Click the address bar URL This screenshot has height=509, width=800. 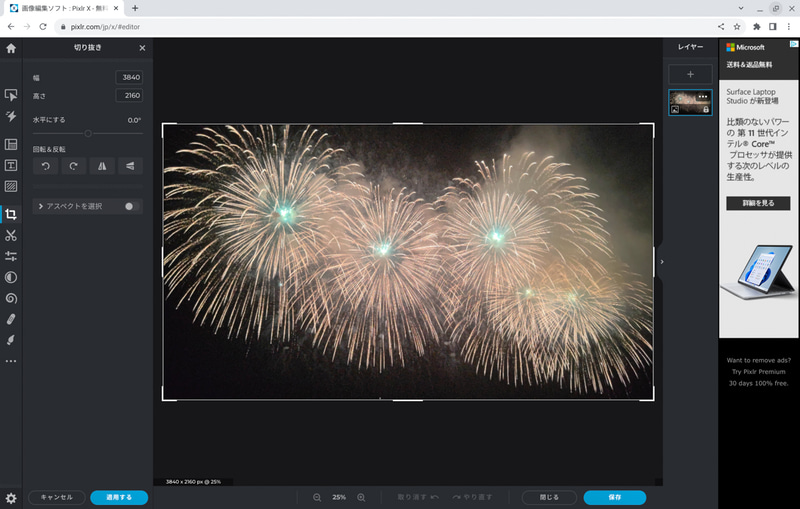[105, 27]
